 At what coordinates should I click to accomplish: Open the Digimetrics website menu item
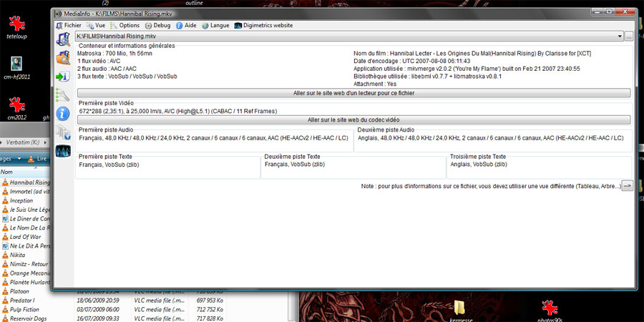click(263, 25)
